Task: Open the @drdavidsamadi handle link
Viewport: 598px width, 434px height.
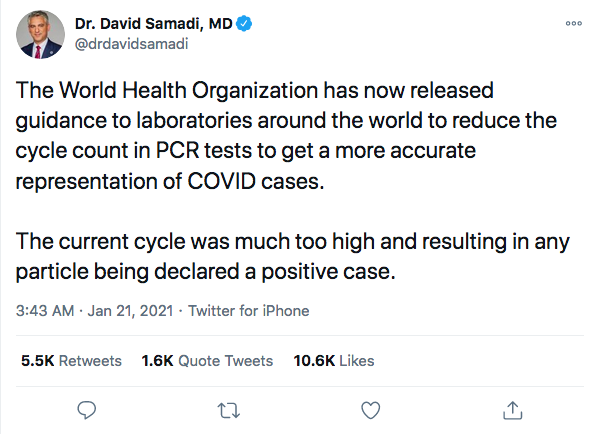Action: [x=132, y=44]
